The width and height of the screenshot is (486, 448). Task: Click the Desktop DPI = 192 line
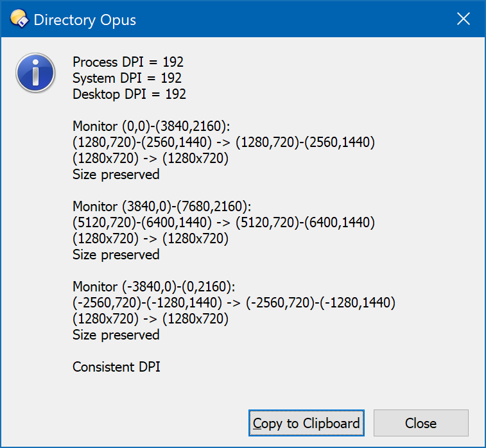(129, 94)
